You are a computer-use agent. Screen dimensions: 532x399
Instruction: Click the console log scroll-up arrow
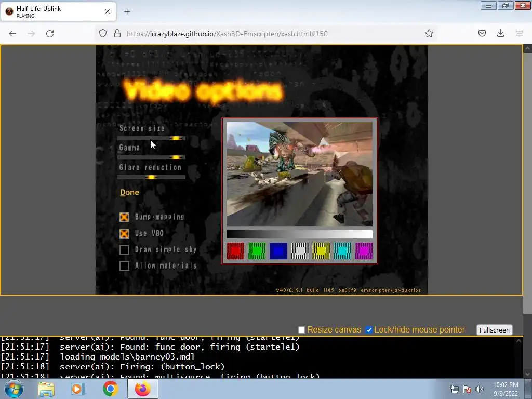click(x=518, y=341)
